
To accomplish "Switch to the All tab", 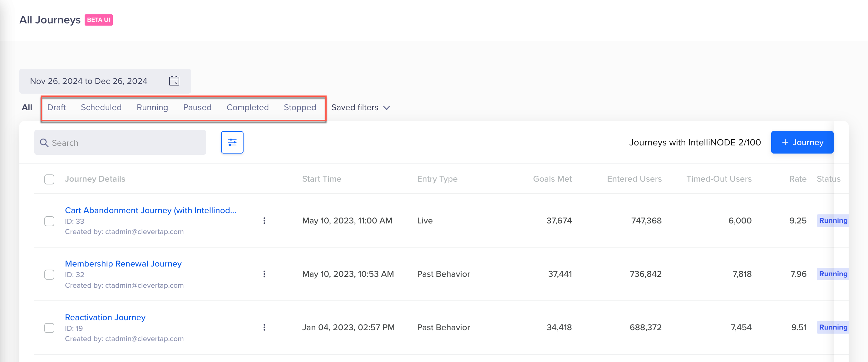I will point(27,107).
